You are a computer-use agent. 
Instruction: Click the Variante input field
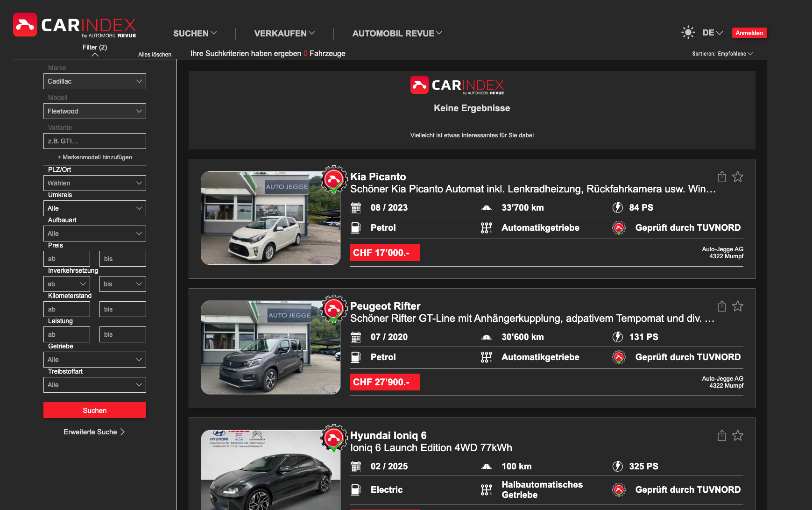(95, 141)
